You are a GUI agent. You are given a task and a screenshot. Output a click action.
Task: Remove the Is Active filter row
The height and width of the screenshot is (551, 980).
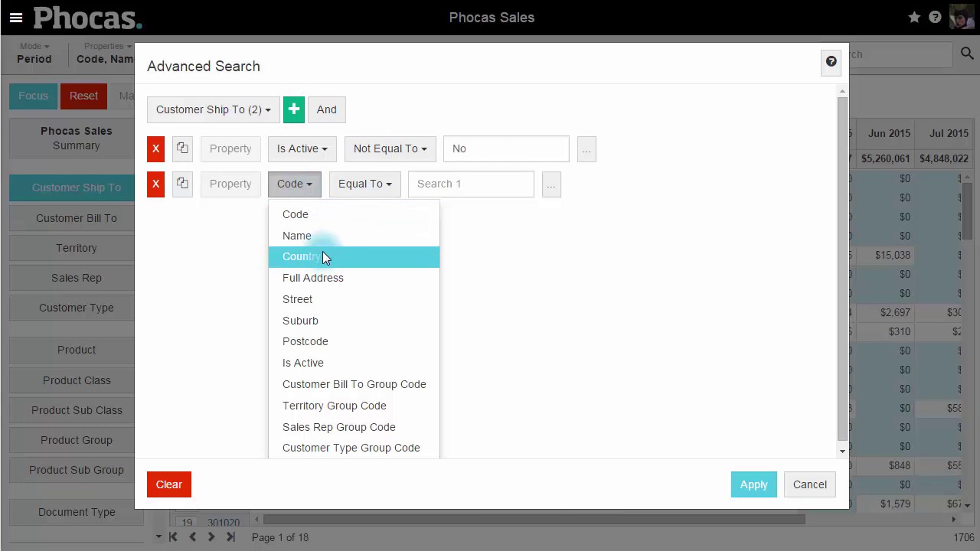[x=155, y=148]
